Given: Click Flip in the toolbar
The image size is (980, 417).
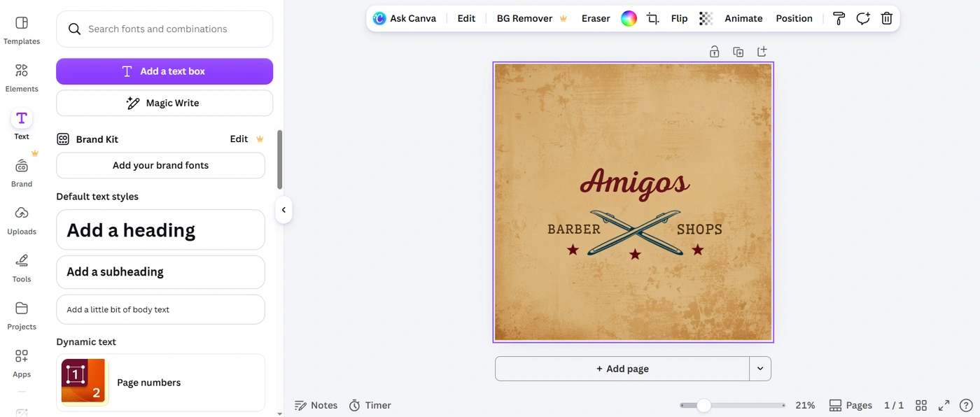Looking at the screenshot, I should click(679, 19).
